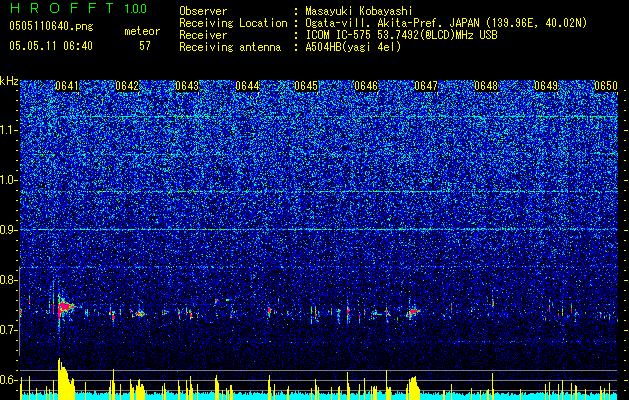Click the 'Receiving antenna' field label

tap(230, 47)
